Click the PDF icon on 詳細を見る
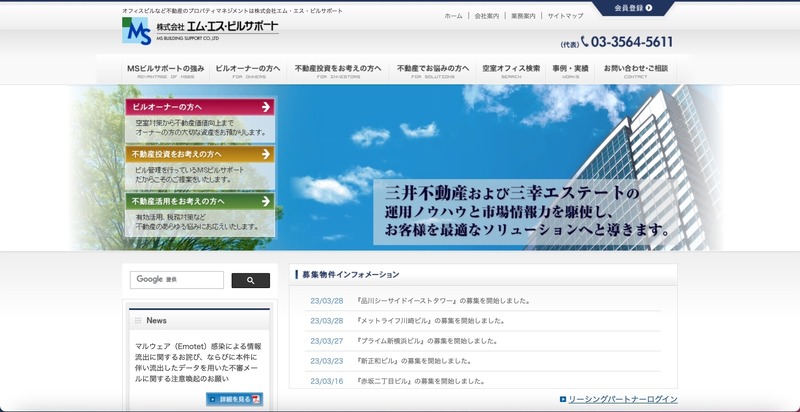800x412 pixels. 256,399
